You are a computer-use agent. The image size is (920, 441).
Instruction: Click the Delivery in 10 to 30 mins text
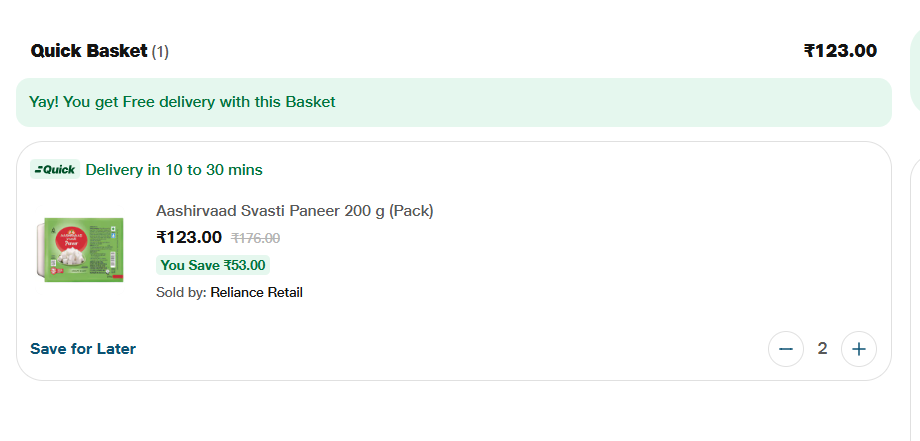(174, 170)
